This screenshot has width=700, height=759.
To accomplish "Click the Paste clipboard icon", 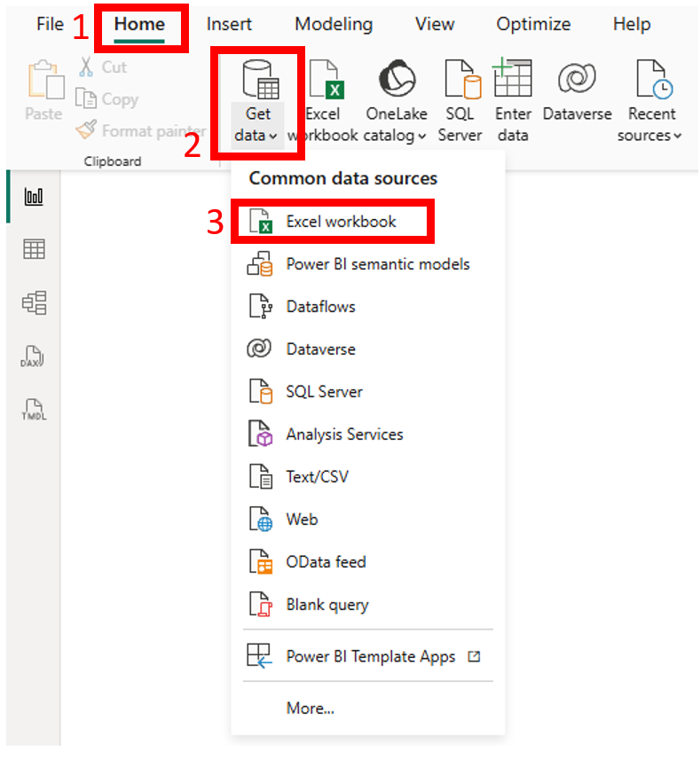I will coord(44,81).
